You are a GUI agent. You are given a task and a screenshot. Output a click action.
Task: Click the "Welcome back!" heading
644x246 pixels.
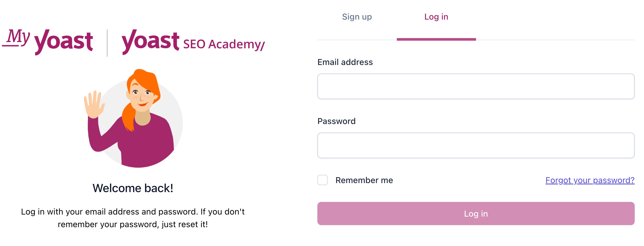pos(133,188)
